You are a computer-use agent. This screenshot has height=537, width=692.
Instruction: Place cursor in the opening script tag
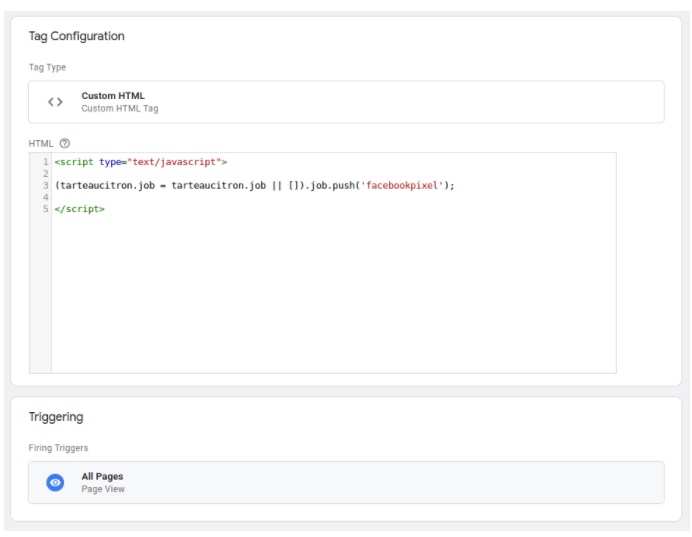coord(75,162)
